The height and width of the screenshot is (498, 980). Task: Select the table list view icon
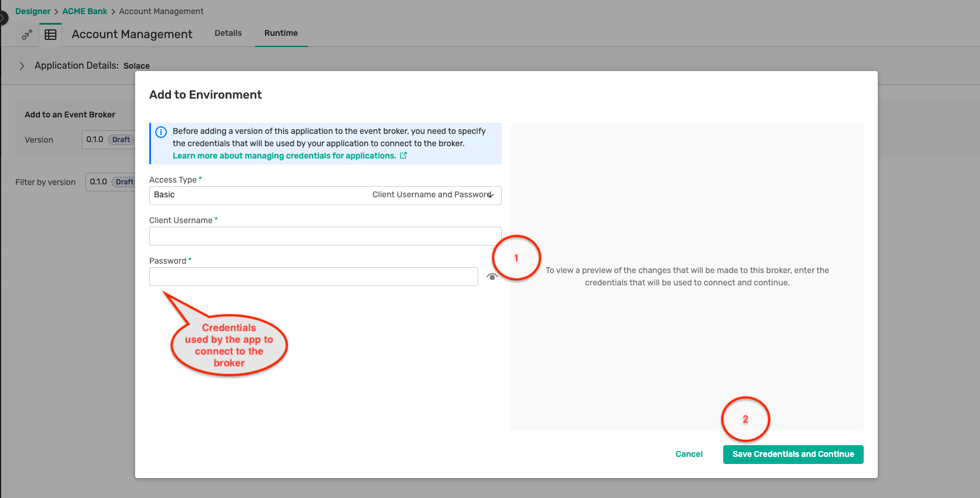[x=51, y=35]
